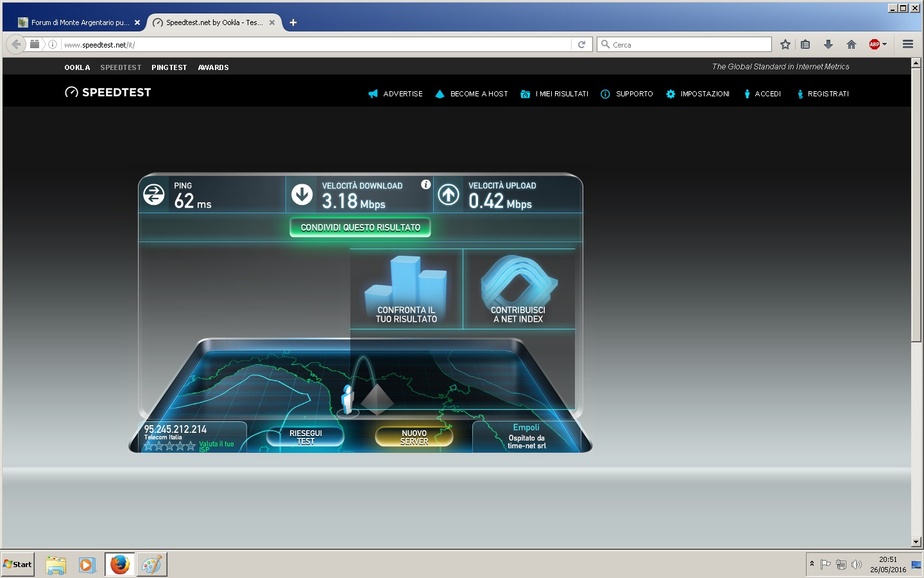
Task: Open Firefox from the taskbar
Action: [x=120, y=565]
